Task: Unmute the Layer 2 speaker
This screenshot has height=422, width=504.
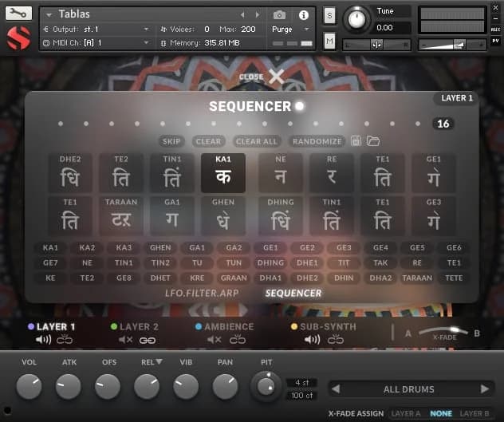Action: 125,340
